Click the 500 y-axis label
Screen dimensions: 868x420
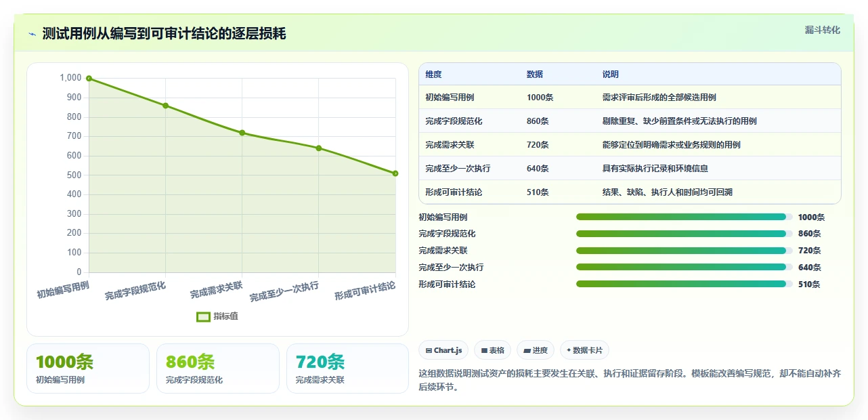[74, 175]
